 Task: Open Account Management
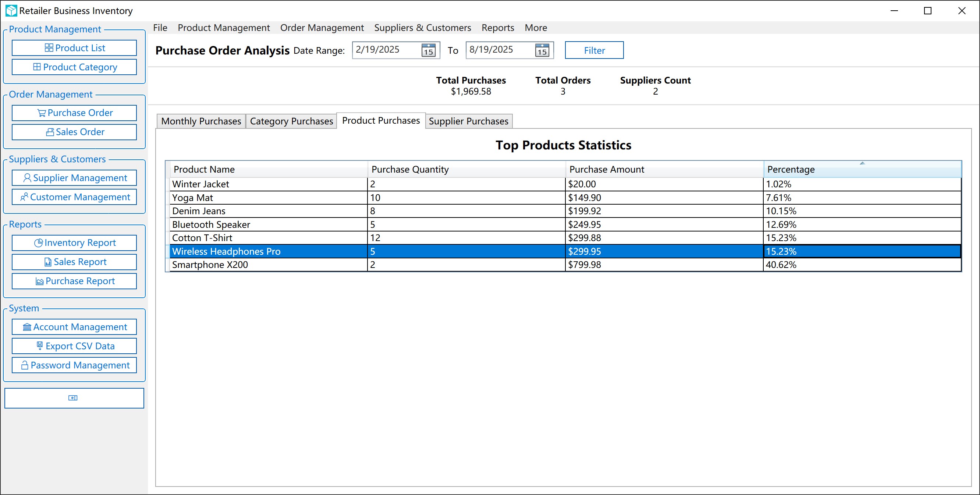(x=74, y=327)
